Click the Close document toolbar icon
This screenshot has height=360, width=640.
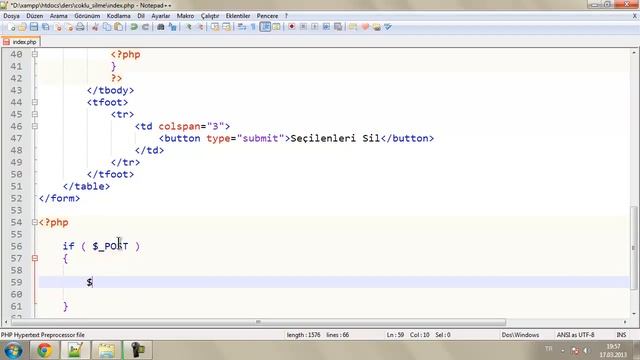click(x=58, y=27)
